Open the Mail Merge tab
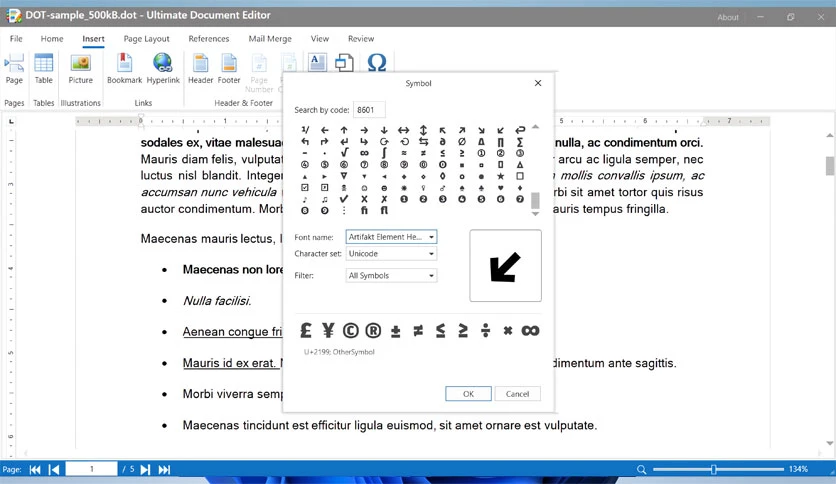The width and height of the screenshot is (836, 484). pyautogui.click(x=270, y=38)
